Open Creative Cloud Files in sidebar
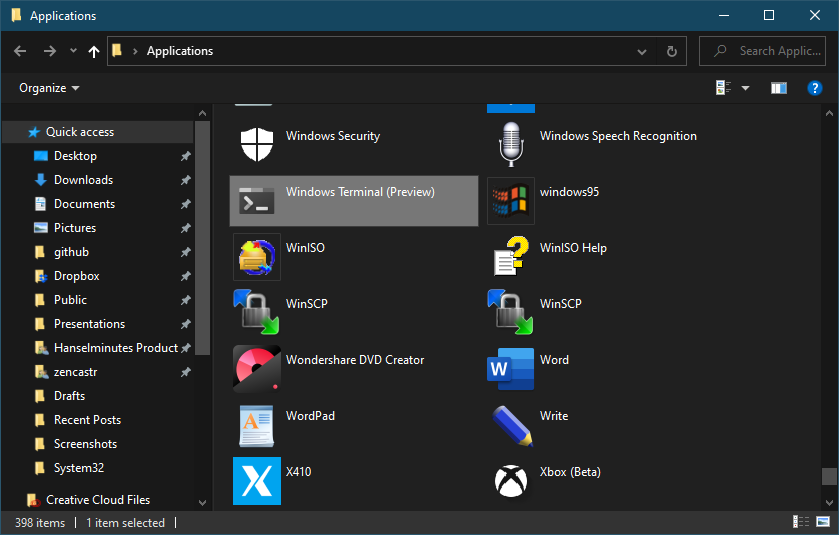The image size is (839, 535). click(x=98, y=500)
